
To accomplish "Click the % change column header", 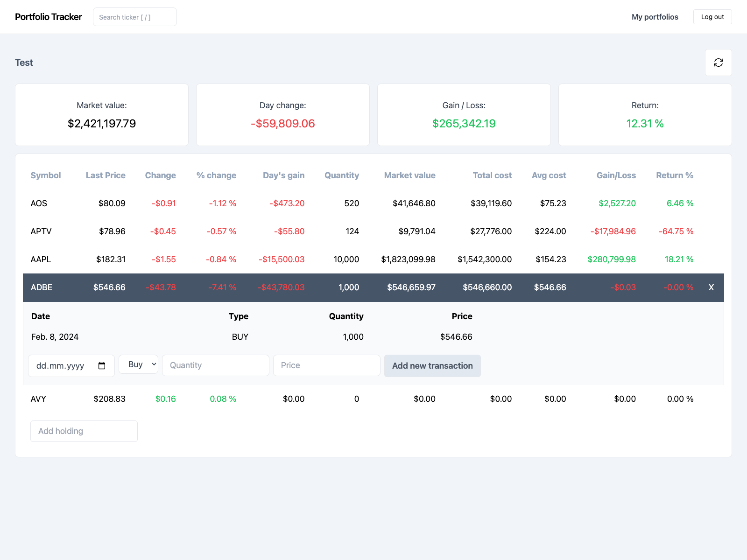I will 216,175.
